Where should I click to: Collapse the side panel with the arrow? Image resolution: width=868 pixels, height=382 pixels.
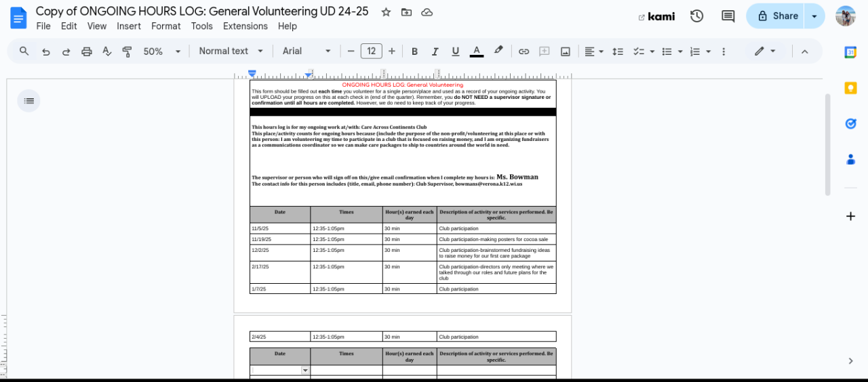(850, 361)
